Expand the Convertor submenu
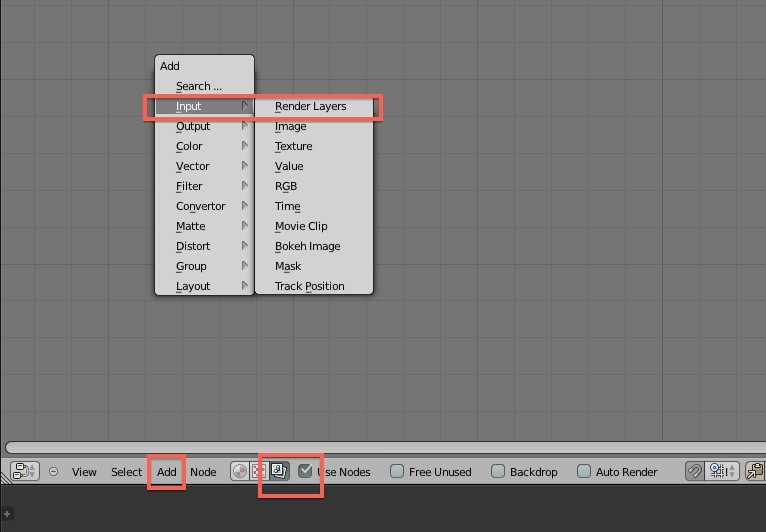 [x=205, y=206]
